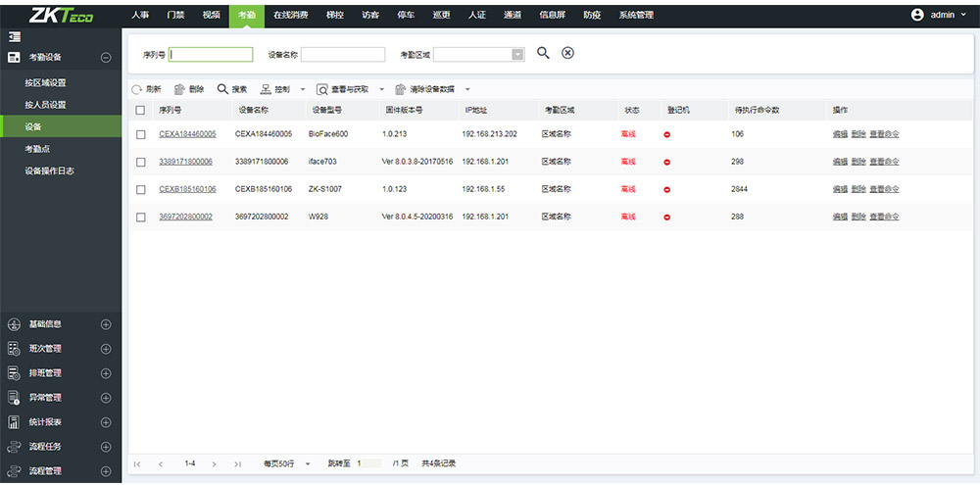Click the circled X clear-filter icon
Viewport: 980px width, 485px height.
coord(567,53)
